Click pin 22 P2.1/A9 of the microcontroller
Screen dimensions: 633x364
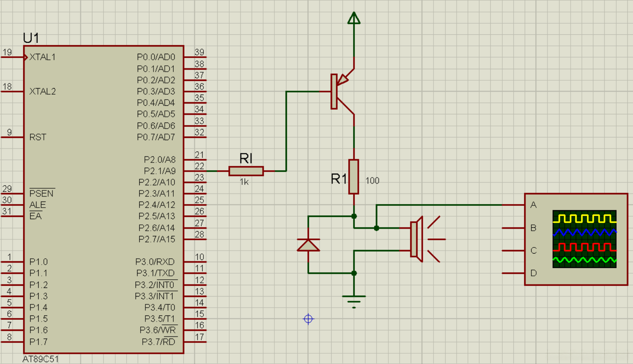[x=195, y=171]
